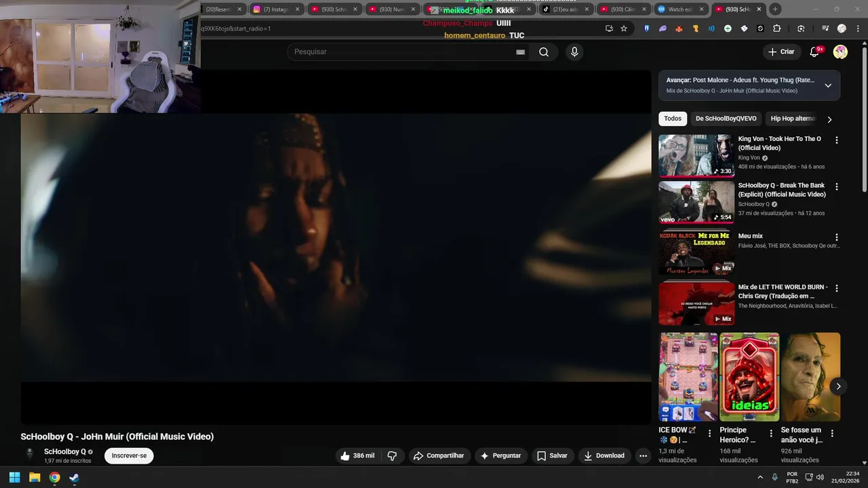
Task: Open more actions menu below the video
Action: coord(643,455)
